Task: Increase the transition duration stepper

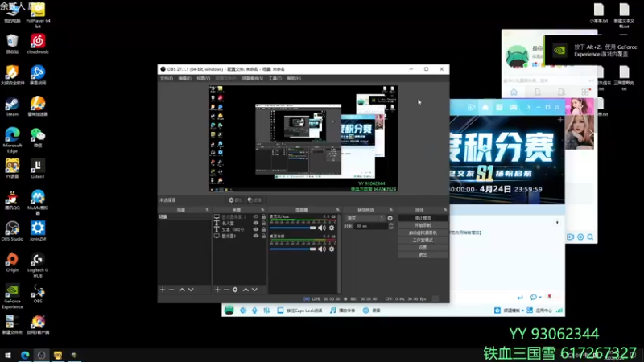Action: coord(390,224)
